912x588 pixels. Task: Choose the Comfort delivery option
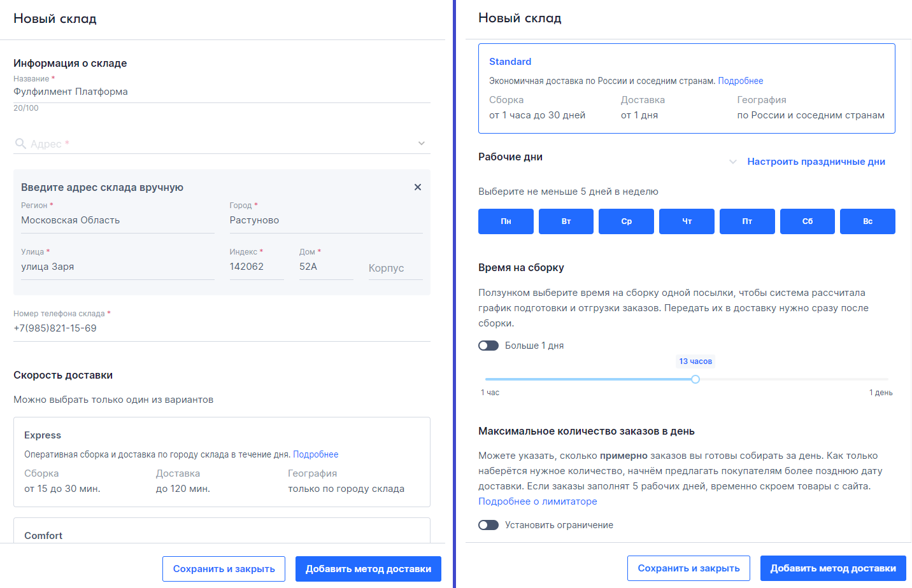click(x=222, y=532)
